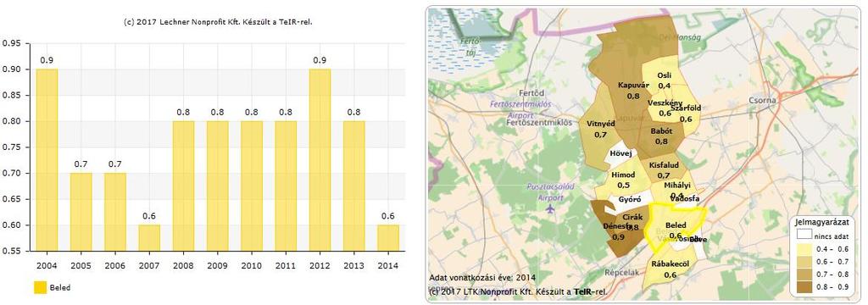Click the Répcelak town label
The image size is (868, 305).
[x=620, y=272]
